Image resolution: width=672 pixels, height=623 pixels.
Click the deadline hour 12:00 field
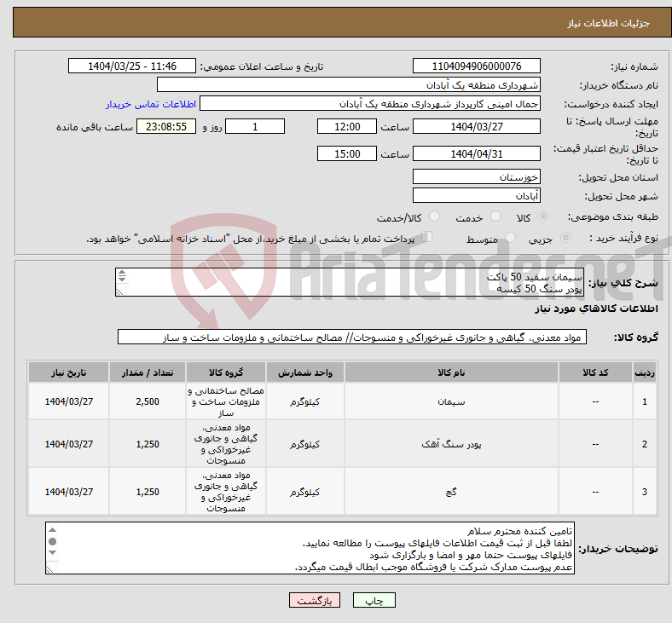pos(347,126)
